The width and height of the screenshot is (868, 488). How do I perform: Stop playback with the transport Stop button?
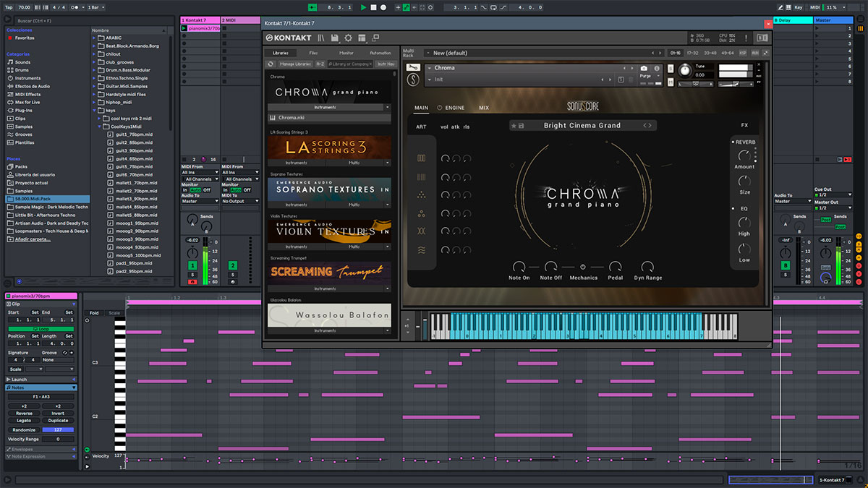click(373, 7)
